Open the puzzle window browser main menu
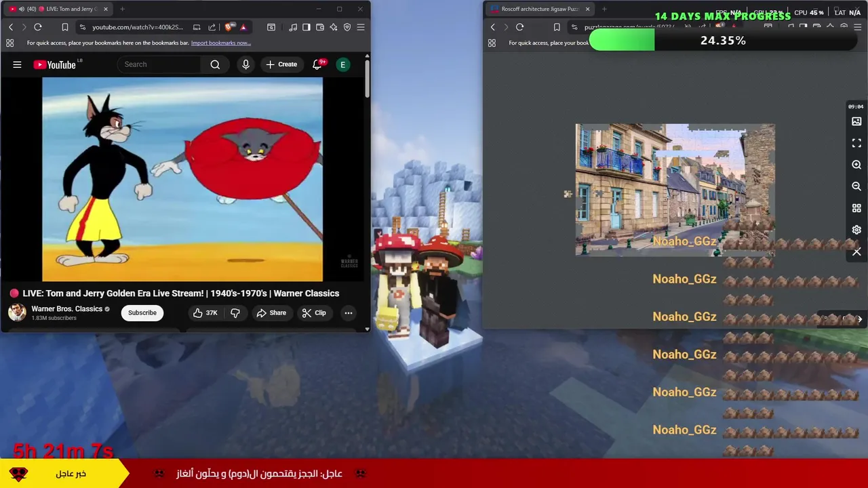The image size is (868, 488). point(857,27)
